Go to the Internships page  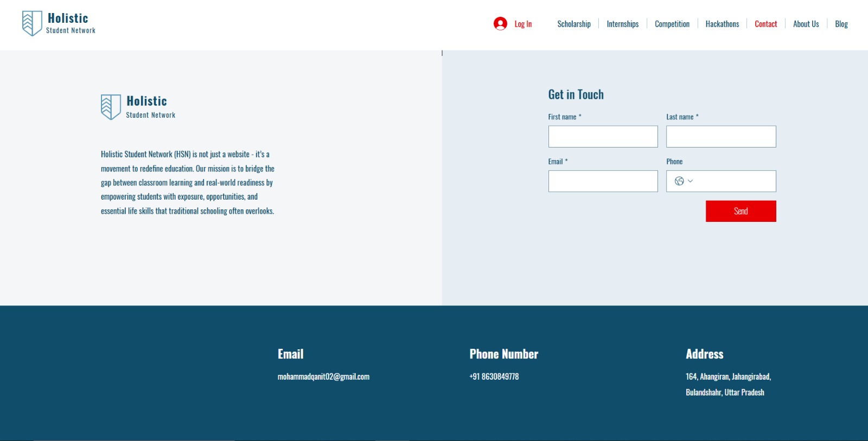622,24
